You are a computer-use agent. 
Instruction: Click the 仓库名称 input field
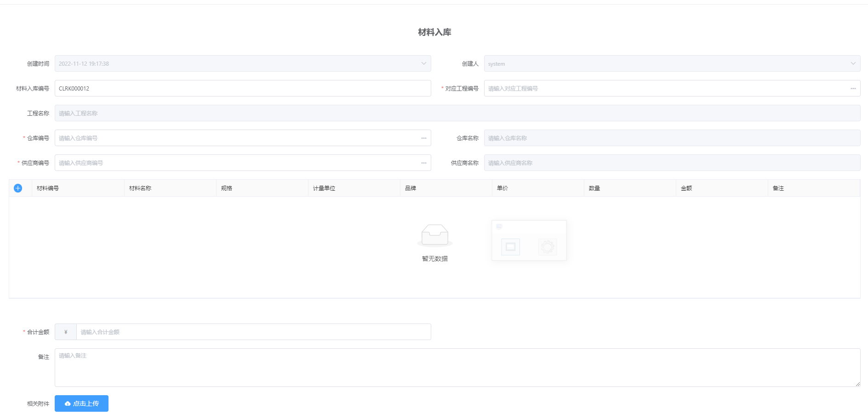[672, 138]
